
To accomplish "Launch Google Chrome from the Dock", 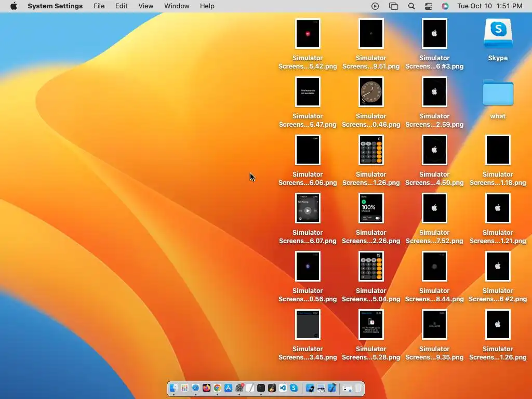I will tap(218, 388).
